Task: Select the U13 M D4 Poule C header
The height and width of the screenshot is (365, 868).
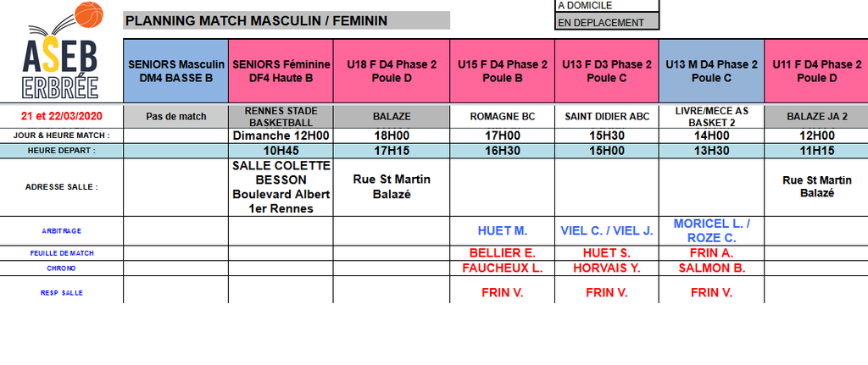Action: [x=711, y=71]
